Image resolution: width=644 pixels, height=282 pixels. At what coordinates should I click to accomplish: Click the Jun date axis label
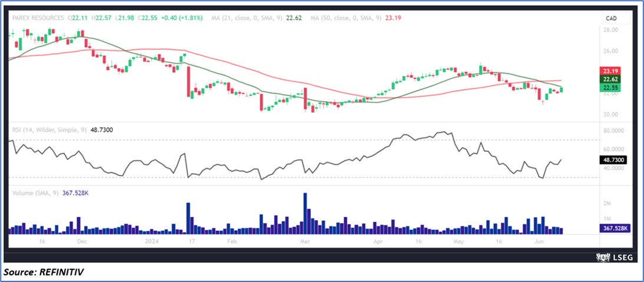pyautogui.click(x=539, y=242)
